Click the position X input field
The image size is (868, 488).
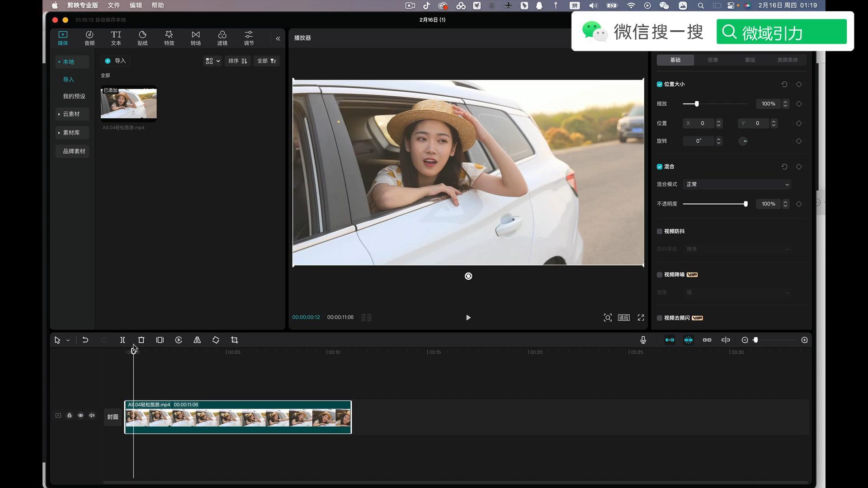point(698,123)
